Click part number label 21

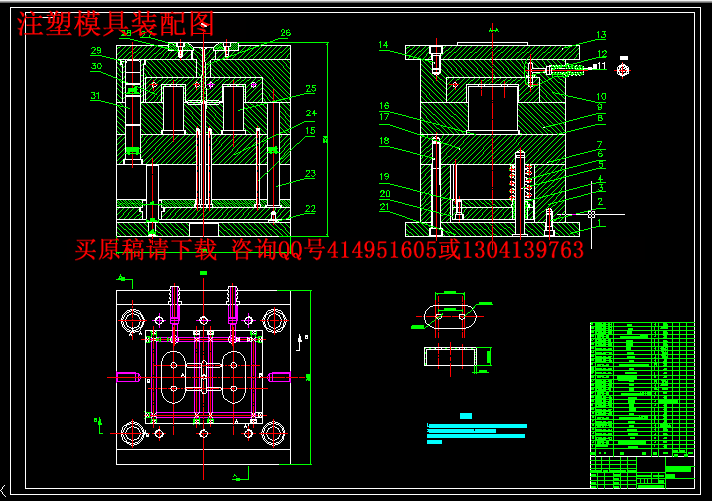(x=385, y=207)
